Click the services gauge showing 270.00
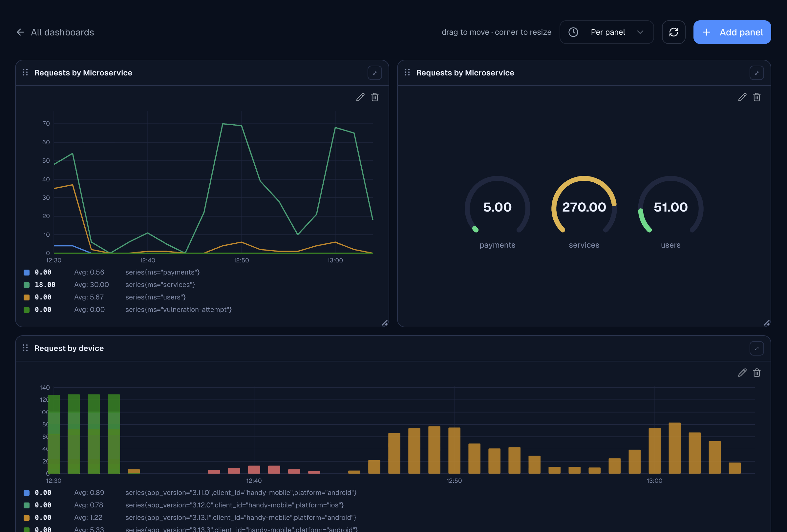 (584, 207)
